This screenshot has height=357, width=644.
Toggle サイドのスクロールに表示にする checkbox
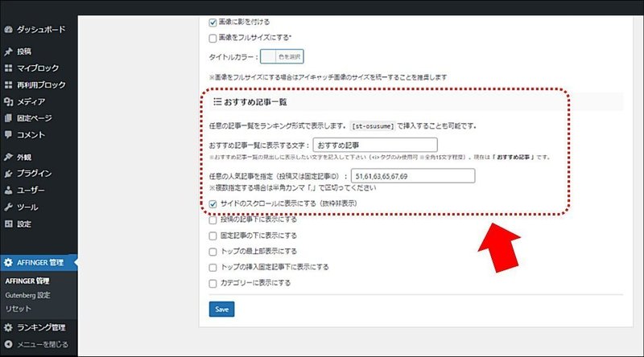tap(213, 204)
